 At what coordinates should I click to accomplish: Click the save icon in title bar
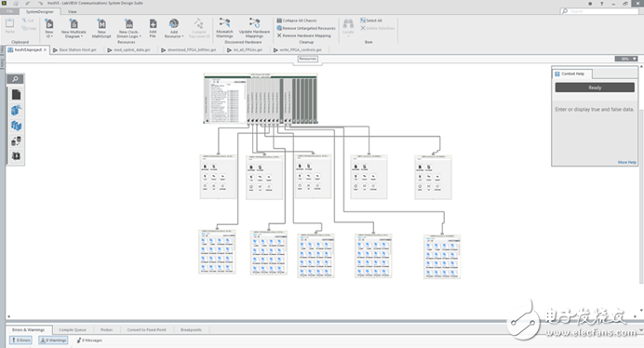click(x=16, y=4)
